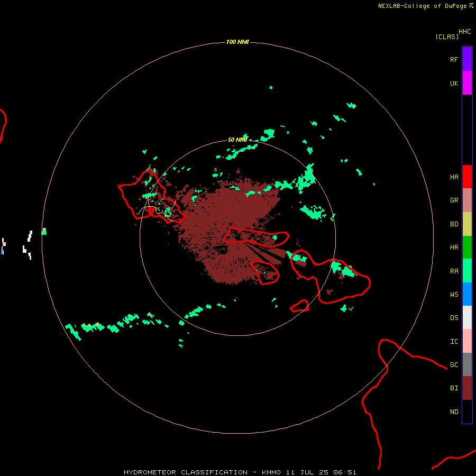Screen dimensions: 476x476
Task: Click the 'GR' legend label
Action: [x=454, y=200]
